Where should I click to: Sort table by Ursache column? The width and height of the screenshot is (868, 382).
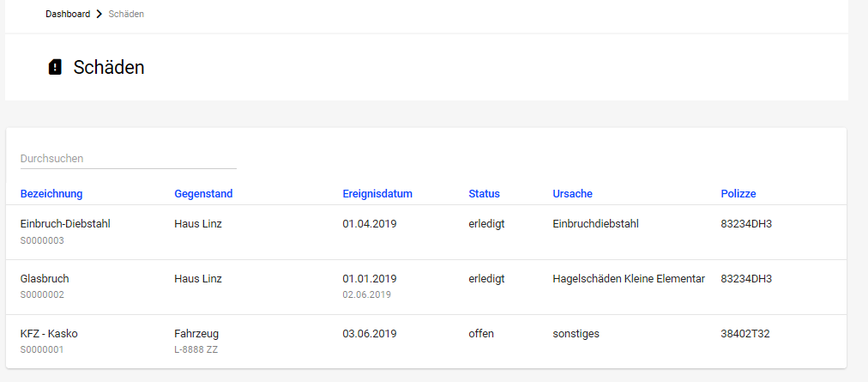572,194
